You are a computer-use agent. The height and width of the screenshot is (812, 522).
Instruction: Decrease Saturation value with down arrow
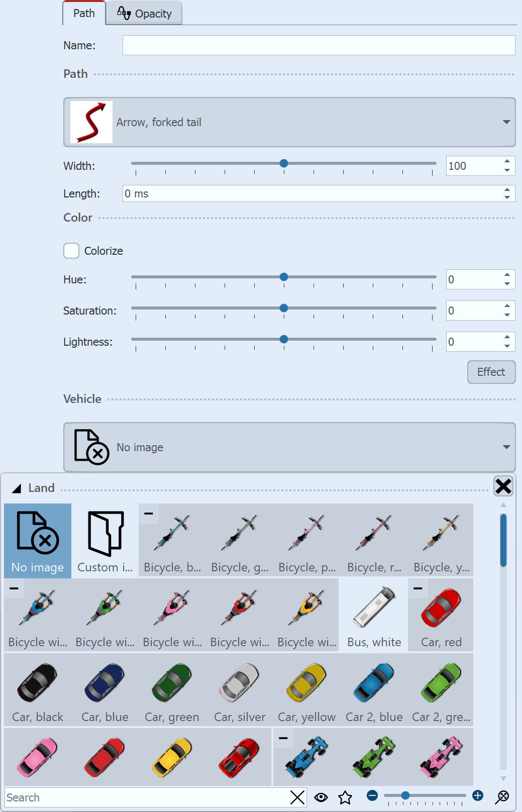pyautogui.click(x=507, y=315)
